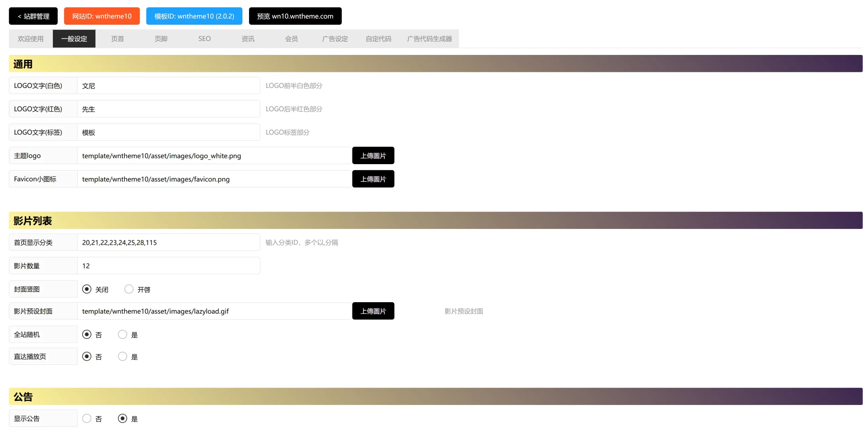
Task: Switch to the SEO tab
Action: 204,39
